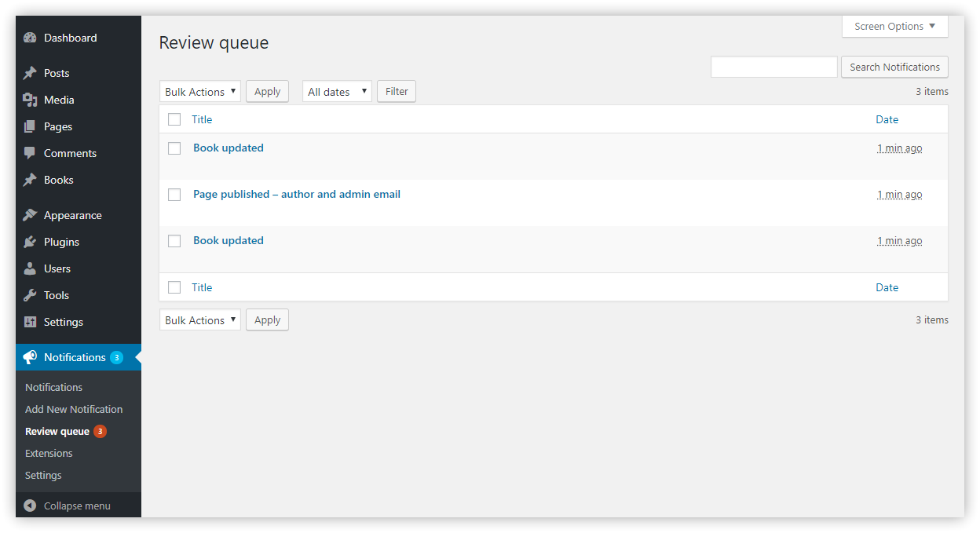980x533 pixels.
Task: Click the Pages icon in sidebar
Action: [x=30, y=126]
